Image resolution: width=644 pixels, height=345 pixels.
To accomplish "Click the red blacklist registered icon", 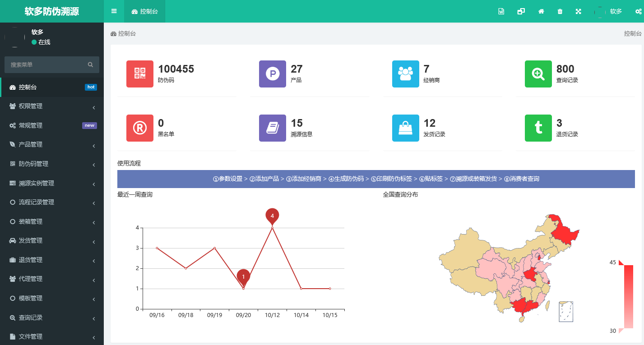I will [140, 128].
